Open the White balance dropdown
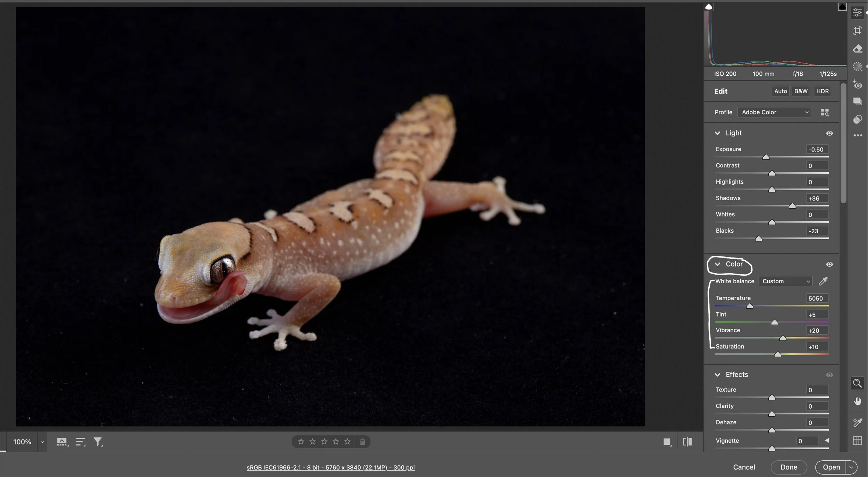The width and height of the screenshot is (868, 477). point(785,281)
